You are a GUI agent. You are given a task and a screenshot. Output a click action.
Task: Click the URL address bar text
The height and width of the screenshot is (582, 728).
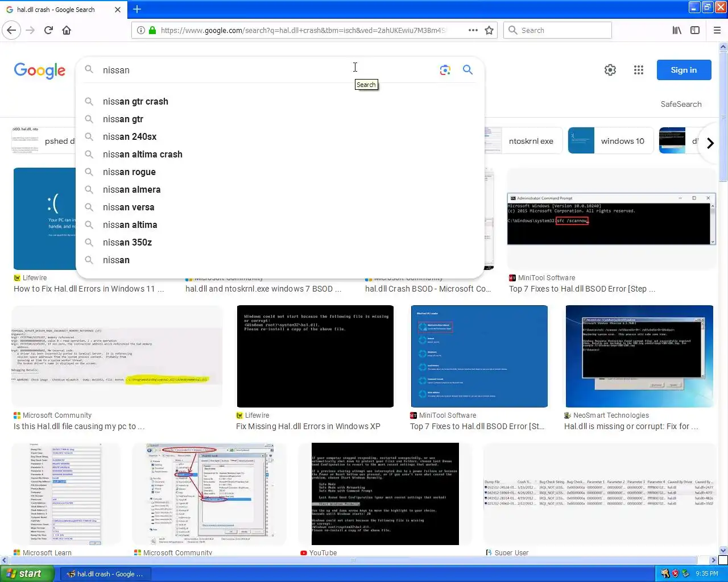(x=304, y=30)
